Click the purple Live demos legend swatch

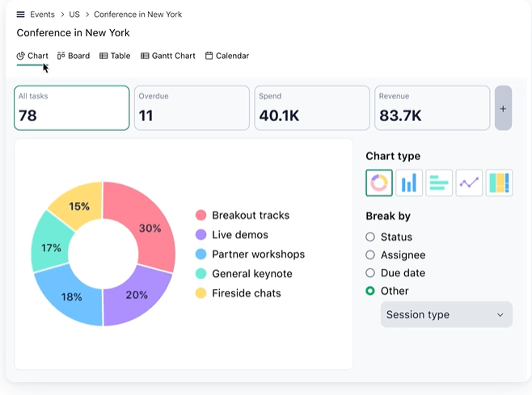tap(201, 234)
